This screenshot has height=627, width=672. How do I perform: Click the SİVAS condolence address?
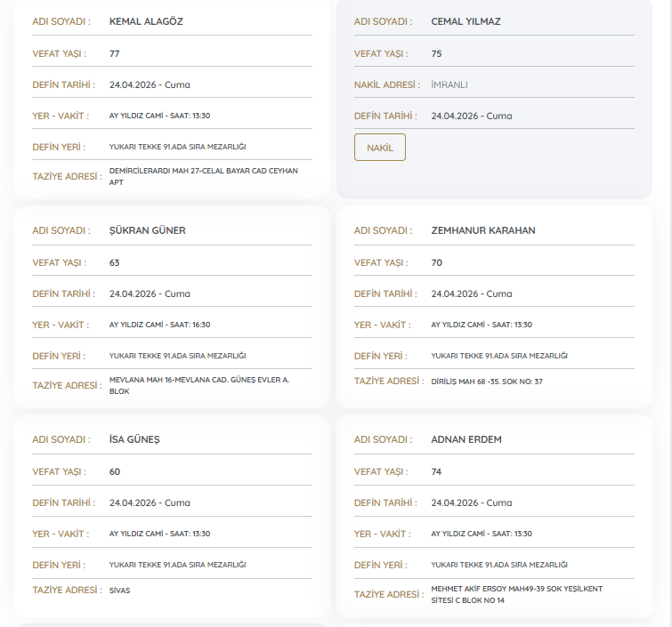pyautogui.click(x=119, y=591)
